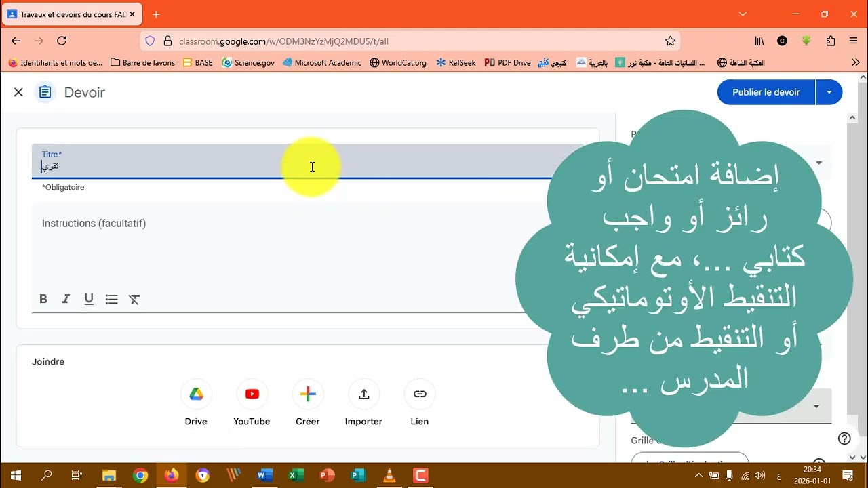This screenshot has width=868, height=488.
Task: Apply bold formatting to instructions
Action: coord(43,299)
